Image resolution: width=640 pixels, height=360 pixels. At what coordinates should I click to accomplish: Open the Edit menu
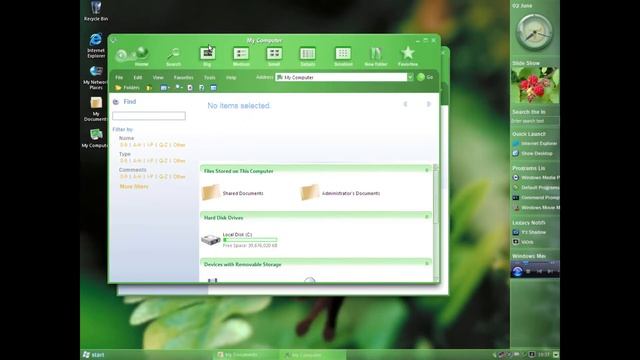coord(138,78)
